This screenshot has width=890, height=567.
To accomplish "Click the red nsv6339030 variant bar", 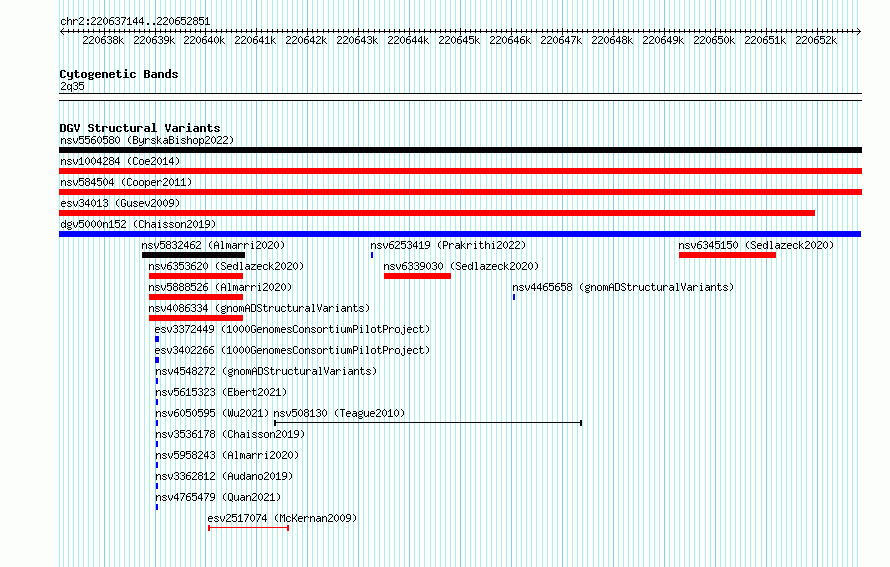I will point(418,276).
